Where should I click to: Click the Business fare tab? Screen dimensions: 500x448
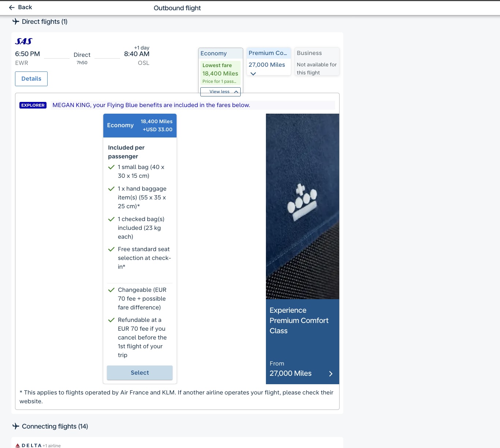316,53
